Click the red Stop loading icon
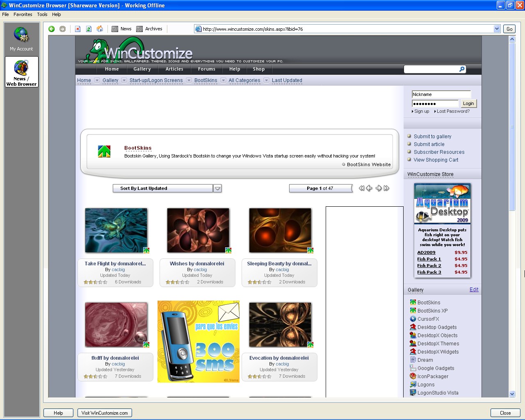The width and height of the screenshot is (525, 420). click(78, 29)
